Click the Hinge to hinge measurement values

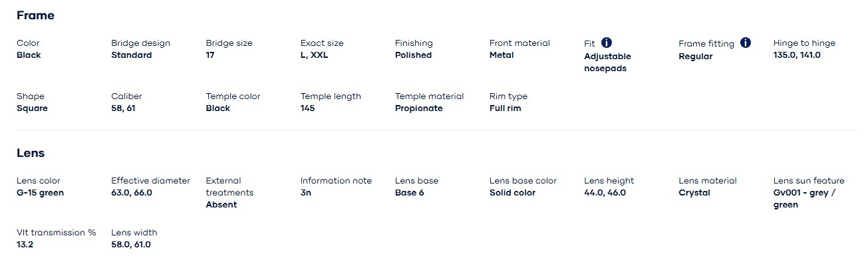coord(797,55)
